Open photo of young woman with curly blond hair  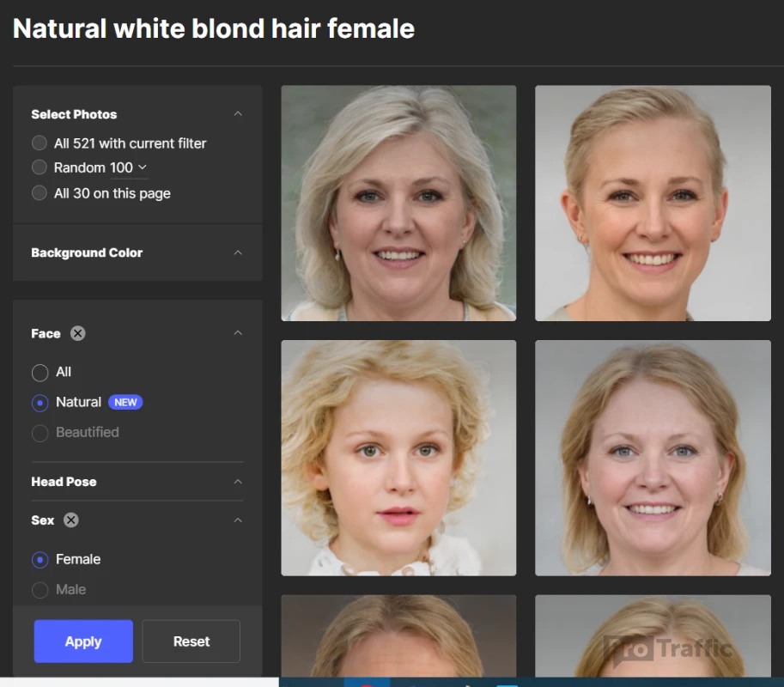point(398,458)
